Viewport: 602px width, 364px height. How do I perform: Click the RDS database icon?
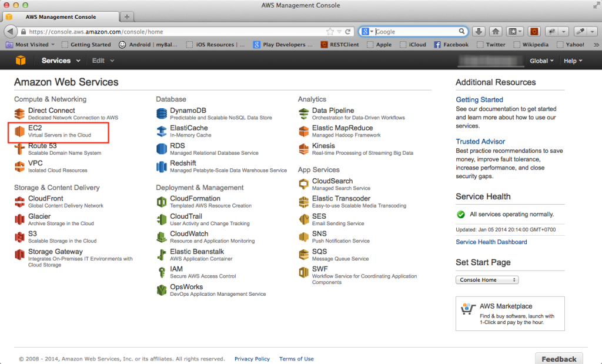coord(162,149)
